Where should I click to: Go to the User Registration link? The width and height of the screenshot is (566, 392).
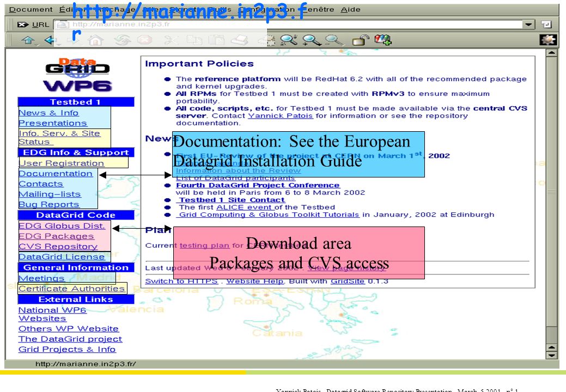(62, 163)
